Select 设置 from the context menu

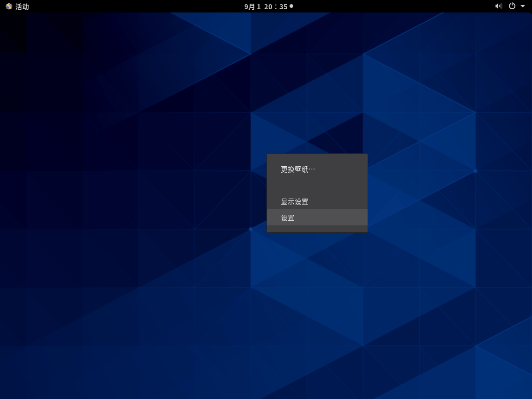tap(288, 218)
